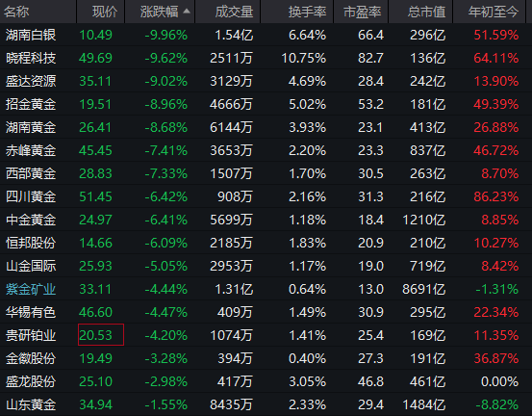Select stock 湖南黄金
Image resolution: width=532 pixels, height=416 pixels.
coord(31,127)
